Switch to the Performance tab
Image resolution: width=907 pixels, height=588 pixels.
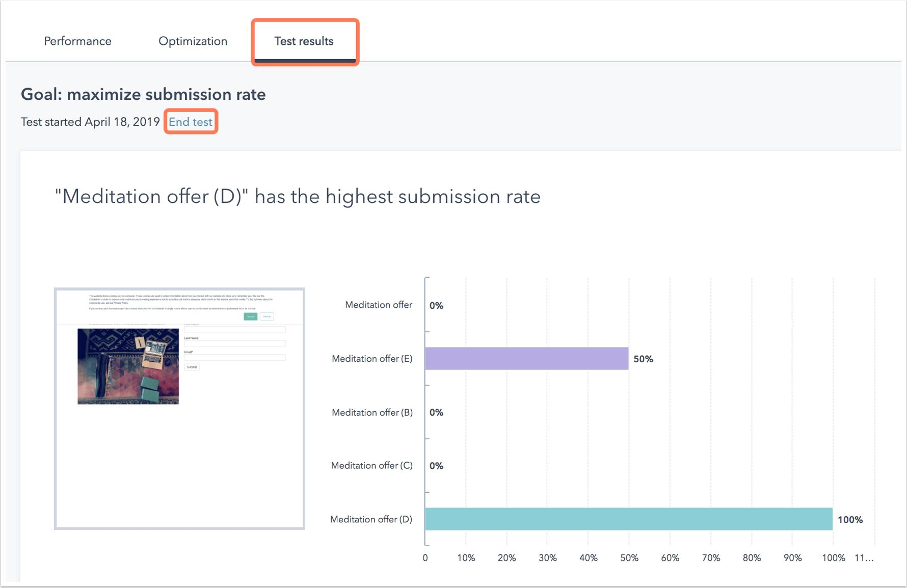point(77,41)
